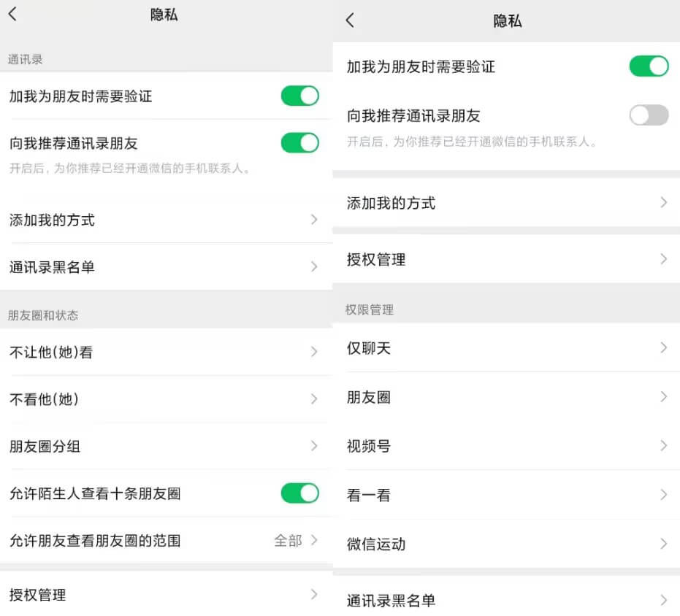The image size is (680, 616).
Task: Open 授权管理 below 允许朋友查看朋友圈的范围
Action: [x=167, y=595]
